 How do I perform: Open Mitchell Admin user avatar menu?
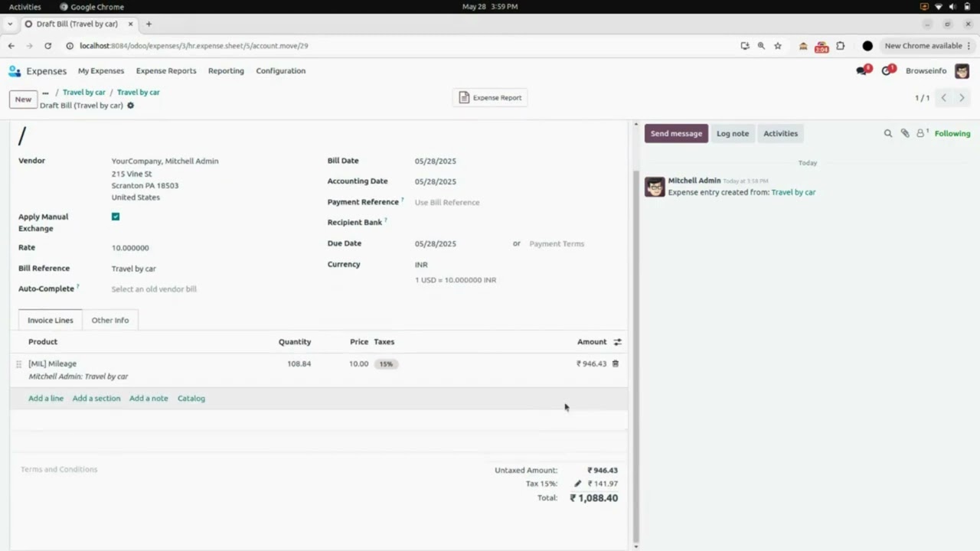(x=962, y=70)
